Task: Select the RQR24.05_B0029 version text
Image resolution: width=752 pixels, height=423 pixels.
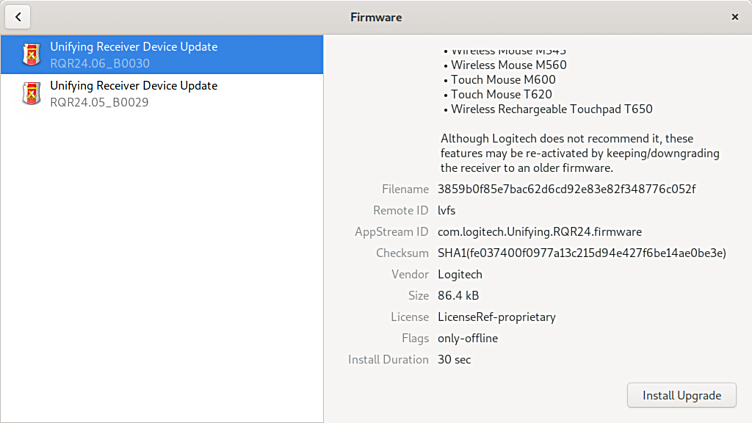Action: pos(99,102)
